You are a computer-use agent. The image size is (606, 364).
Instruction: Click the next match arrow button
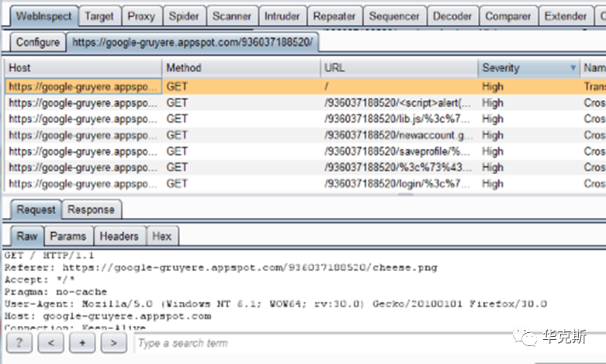[113, 342]
